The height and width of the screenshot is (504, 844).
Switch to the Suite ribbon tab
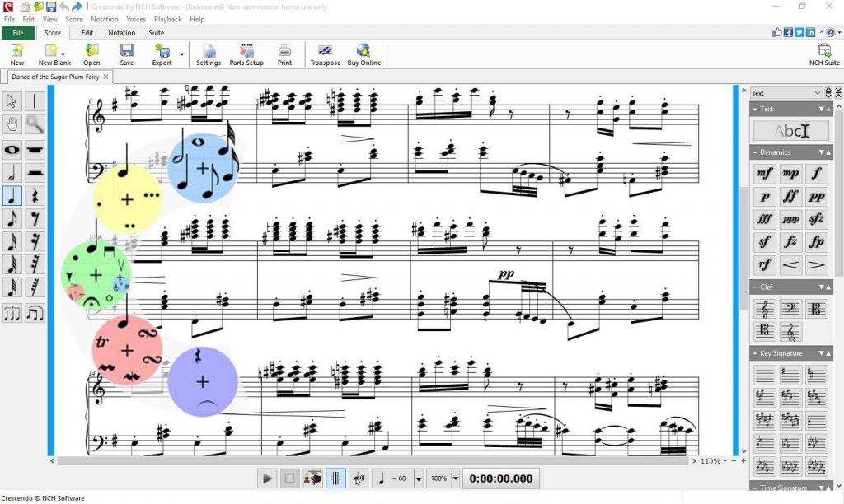click(x=156, y=33)
